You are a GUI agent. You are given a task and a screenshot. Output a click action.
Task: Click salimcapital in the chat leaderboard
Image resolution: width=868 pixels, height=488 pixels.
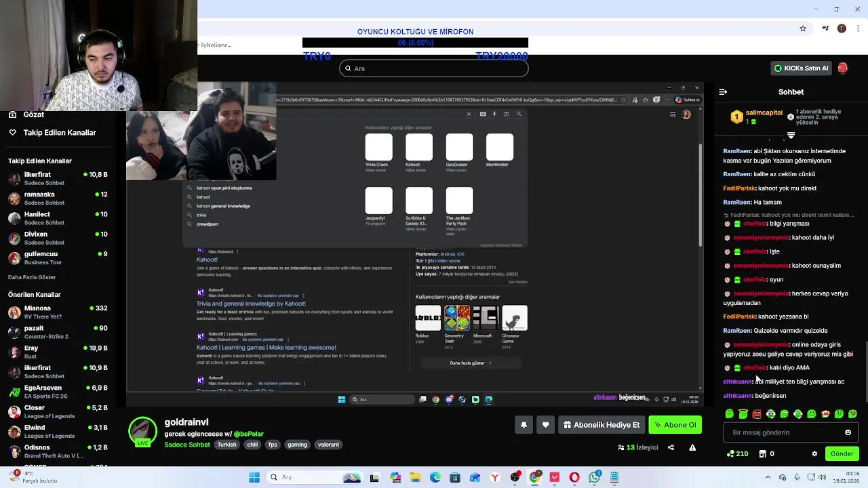coord(764,113)
